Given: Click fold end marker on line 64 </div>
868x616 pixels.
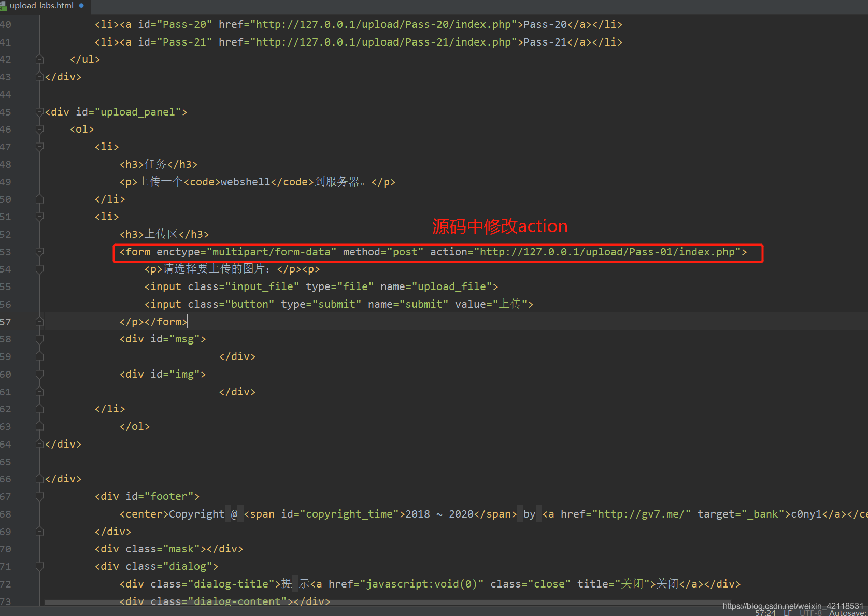Looking at the screenshot, I should (x=39, y=444).
